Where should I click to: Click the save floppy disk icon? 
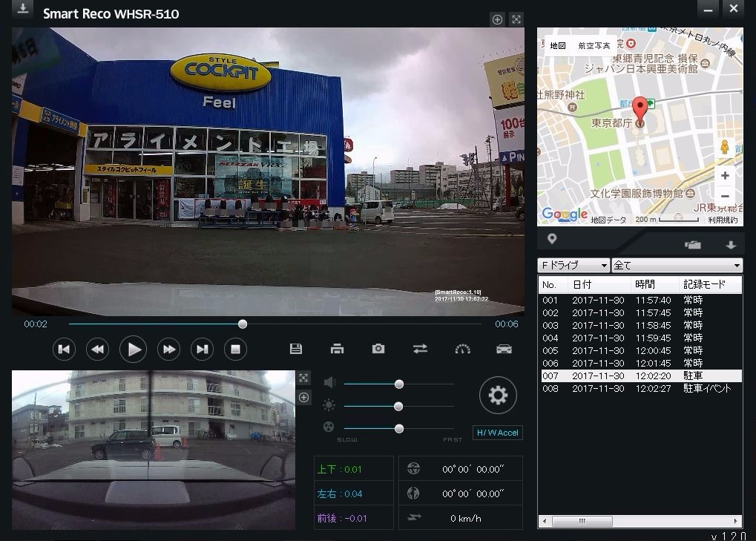(295, 349)
